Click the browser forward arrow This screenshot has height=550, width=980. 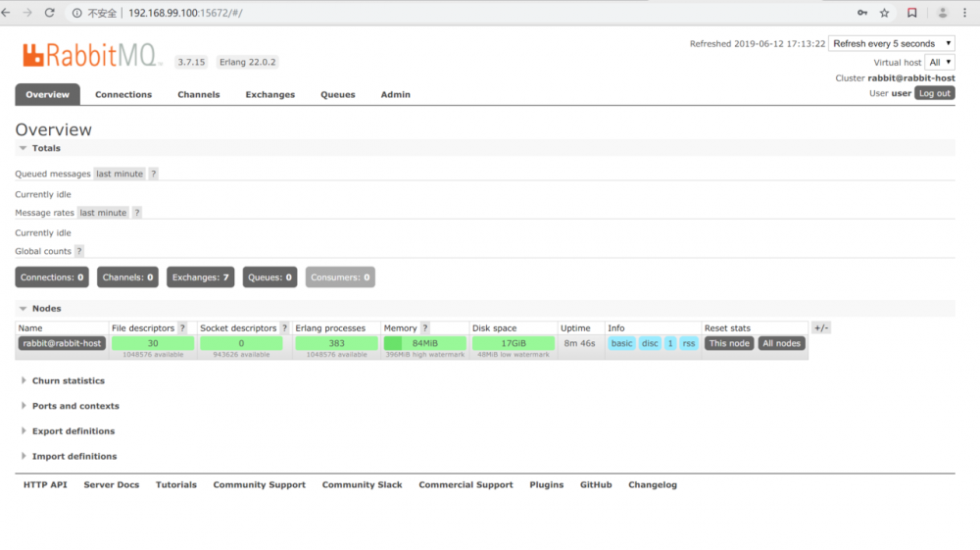(x=27, y=13)
